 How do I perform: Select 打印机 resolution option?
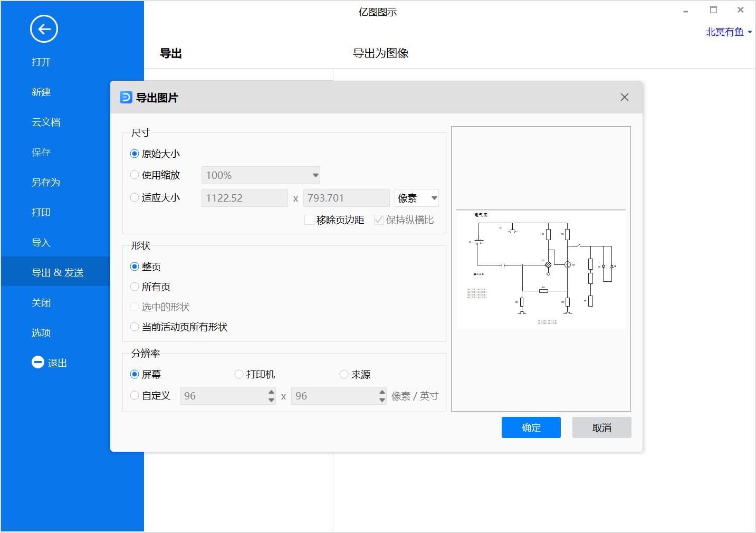239,374
